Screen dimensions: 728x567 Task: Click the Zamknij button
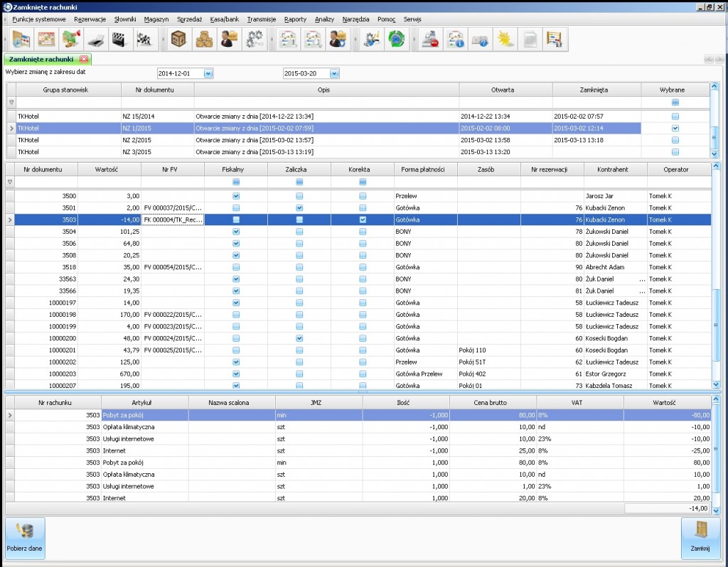700,538
